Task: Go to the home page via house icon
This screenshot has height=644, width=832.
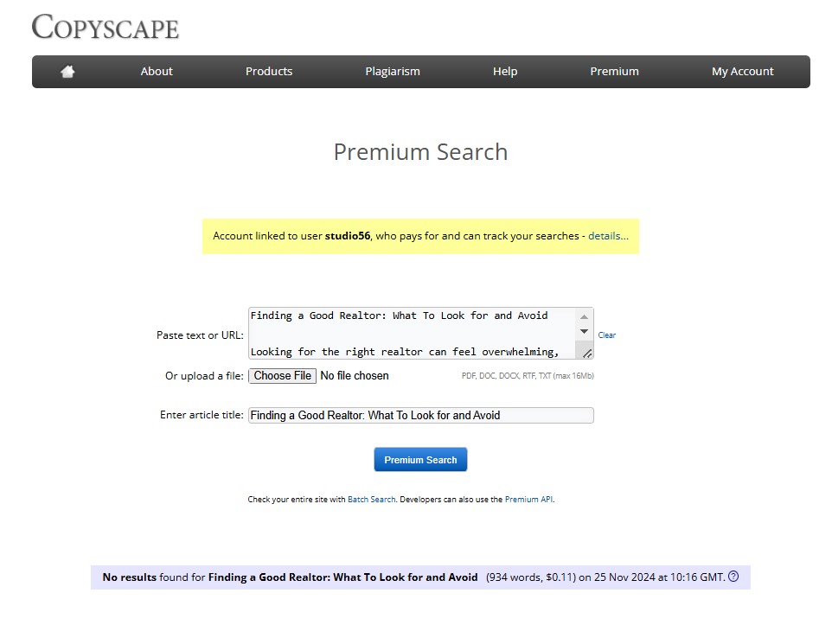Action: point(67,71)
